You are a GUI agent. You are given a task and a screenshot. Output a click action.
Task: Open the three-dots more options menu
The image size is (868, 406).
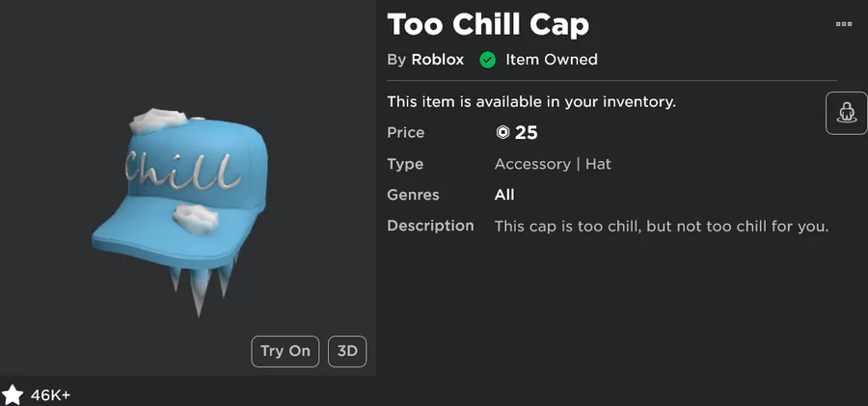[x=844, y=24]
